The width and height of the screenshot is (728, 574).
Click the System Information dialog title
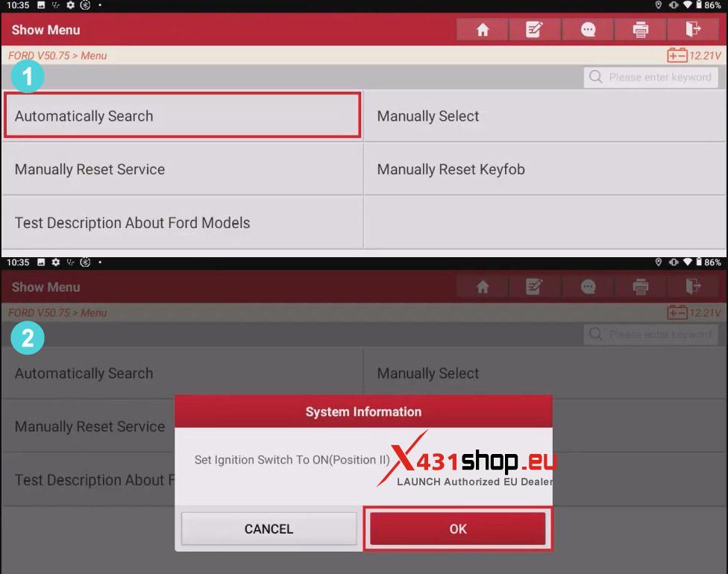(363, 411)
